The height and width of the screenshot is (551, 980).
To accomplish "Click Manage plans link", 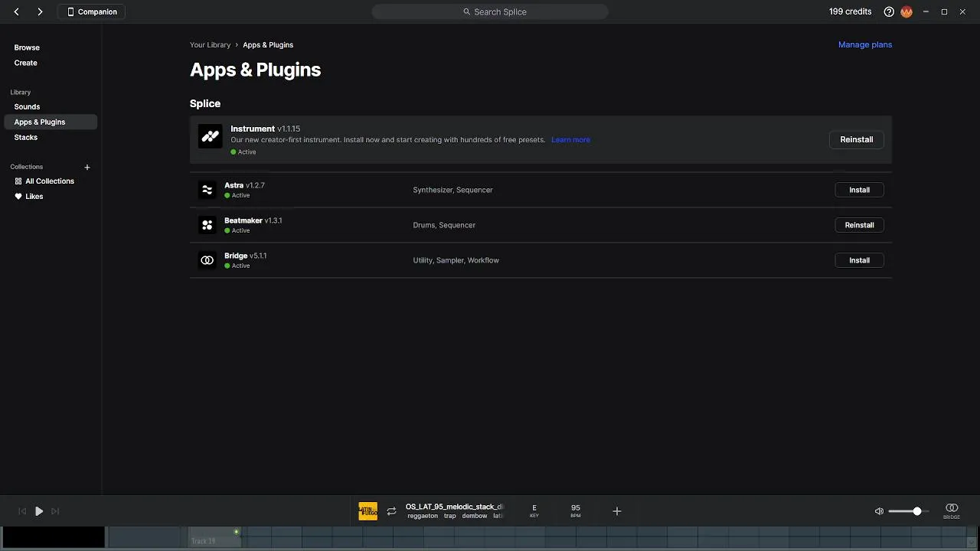I will click(865, 44).
